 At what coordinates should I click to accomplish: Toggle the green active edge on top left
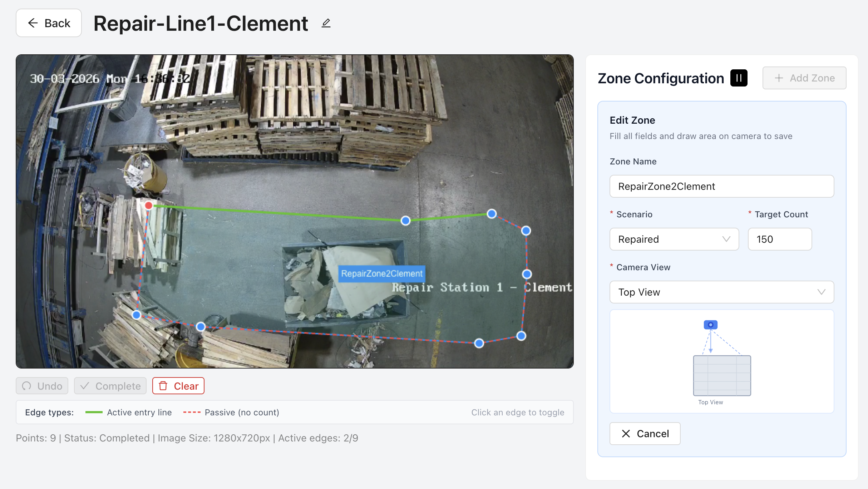pyautogui.click(x=277, y=213)
